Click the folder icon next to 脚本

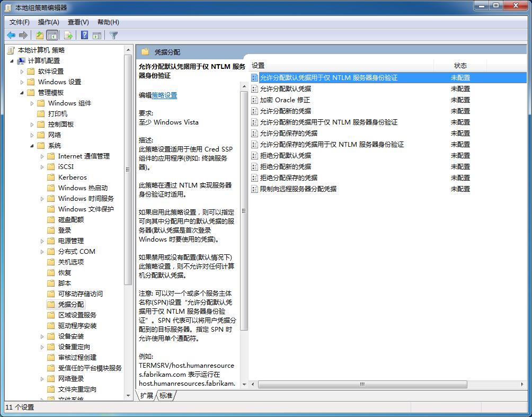(x=51, y=283)
